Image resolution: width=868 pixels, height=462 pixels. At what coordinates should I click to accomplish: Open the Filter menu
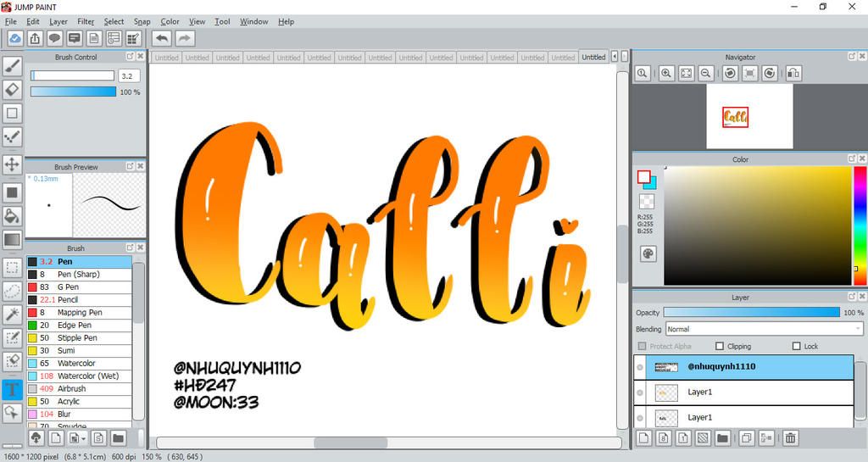(86, 21)
